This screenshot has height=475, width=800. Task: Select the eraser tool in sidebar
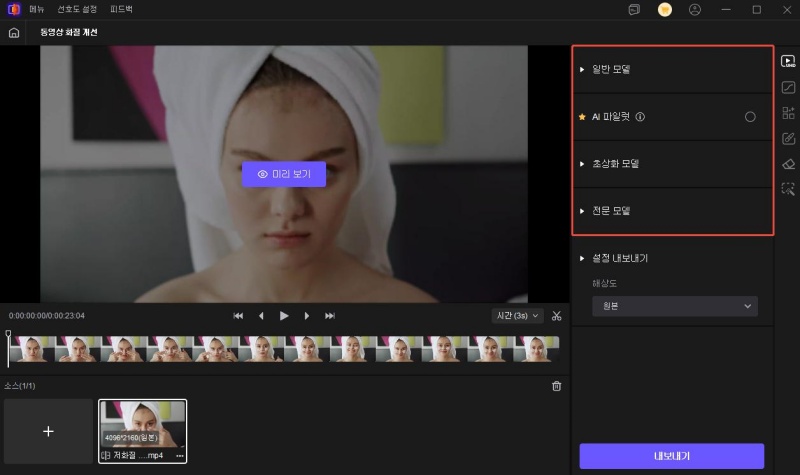tap(787, 163)
